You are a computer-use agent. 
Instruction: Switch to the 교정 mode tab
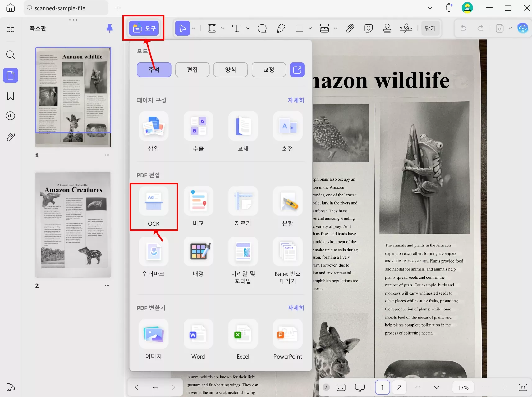point(269,70)
